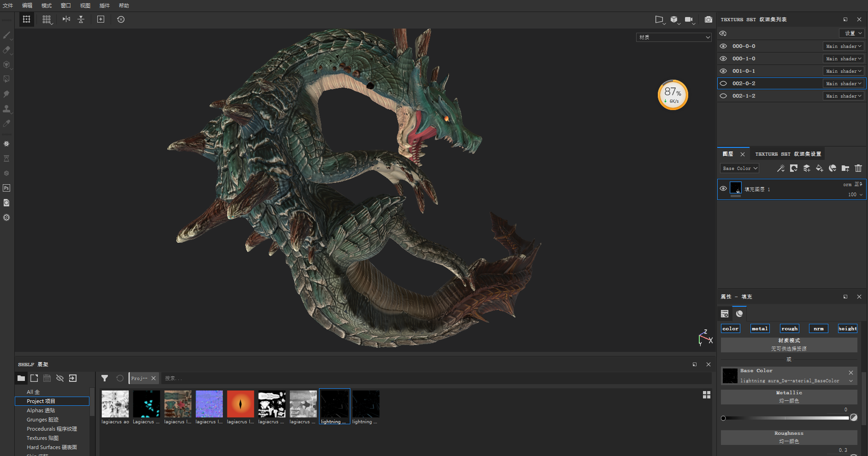Show texture set 002-1-2
The width and height of the screenshot is (868, 456).
click(x=723, y=96)
